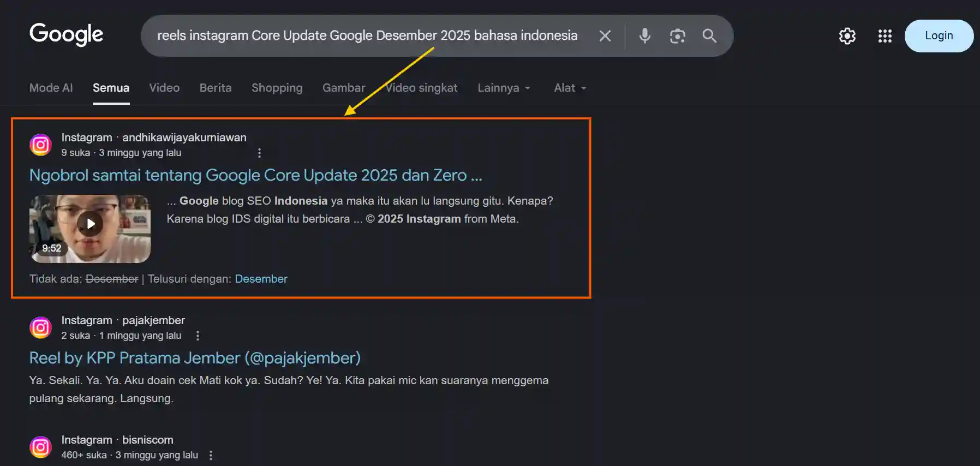Viewport: 980px width, 466px height.
Task: Expand the Alat tools dropdown
Action: click(570, 88)
